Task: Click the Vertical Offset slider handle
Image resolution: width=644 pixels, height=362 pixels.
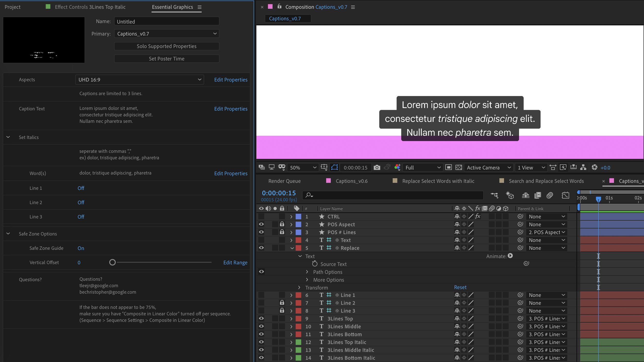Action: (x=112, y=262)
